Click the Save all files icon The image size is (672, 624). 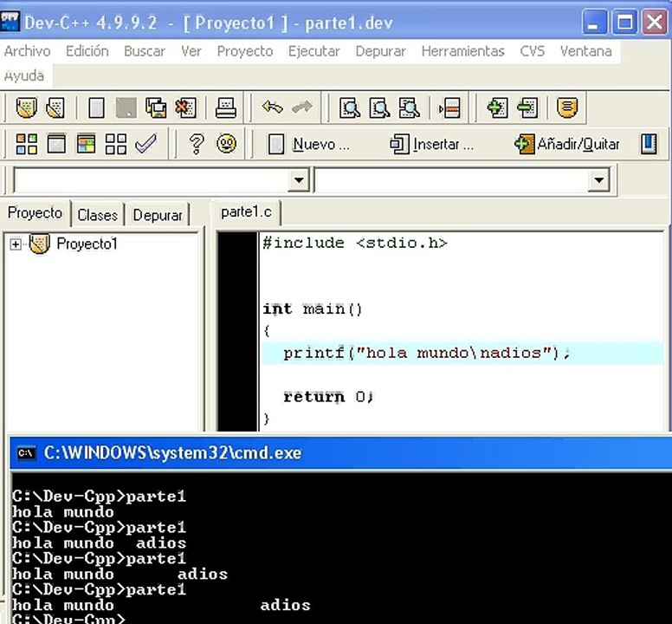point(156,107)
